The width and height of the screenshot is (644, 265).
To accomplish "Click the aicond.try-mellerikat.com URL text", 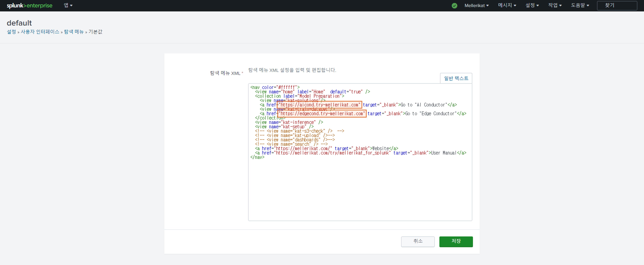I will point(319,105).
